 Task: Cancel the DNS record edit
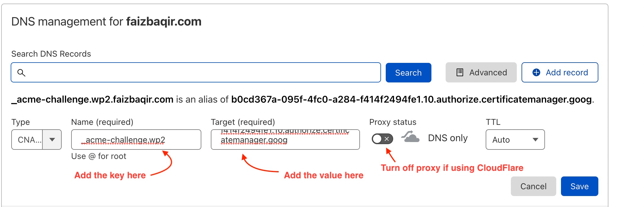click(x=533, y=186)
